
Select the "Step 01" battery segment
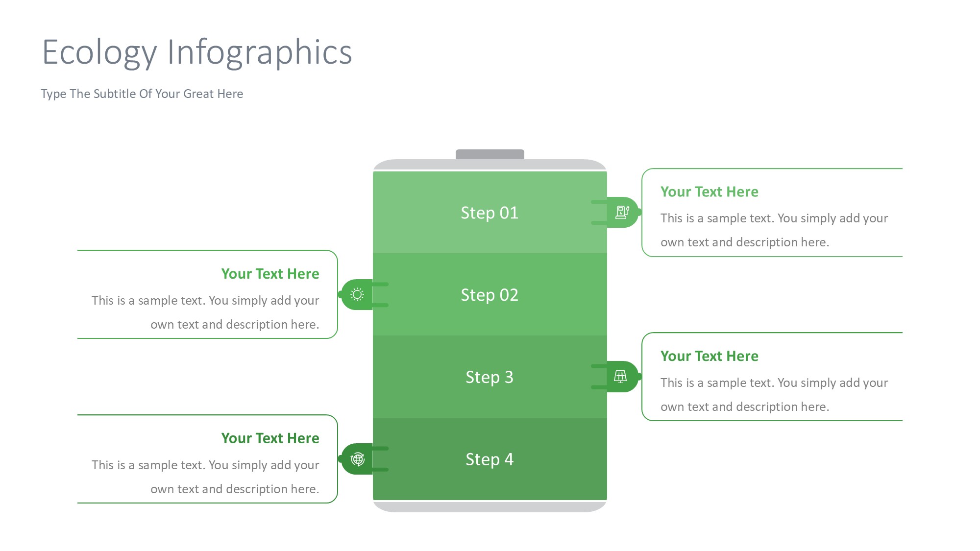point(490,213)
